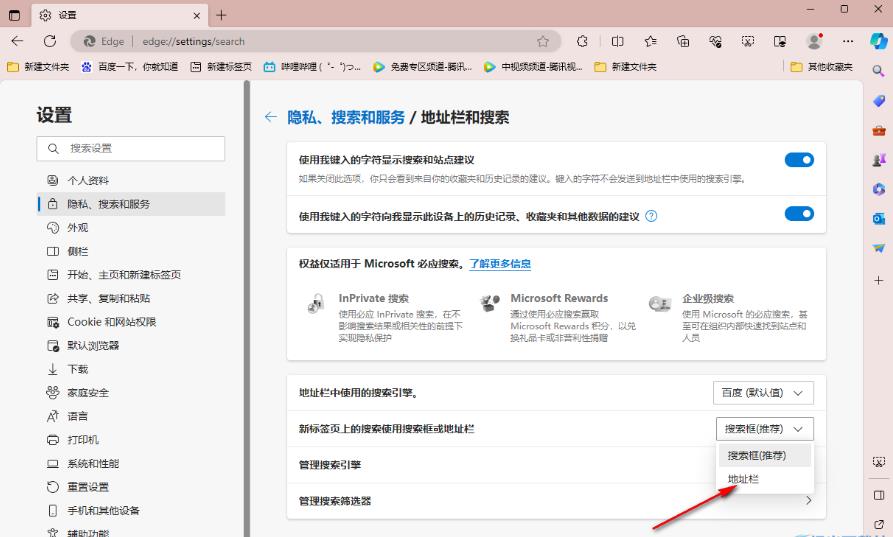
Task: Open the Settings and more menu
Action: click(847, 41)
